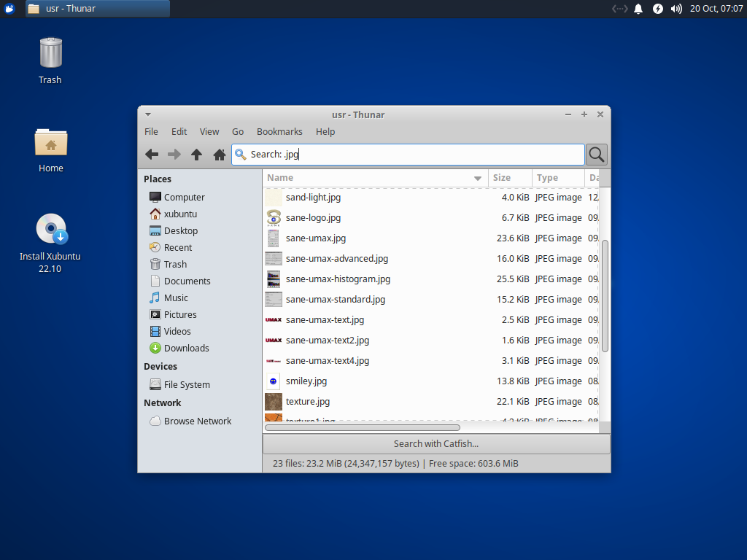Select Recent in the Places panel
The width and height of the screenshot is (747, 560).
point(177,247)
